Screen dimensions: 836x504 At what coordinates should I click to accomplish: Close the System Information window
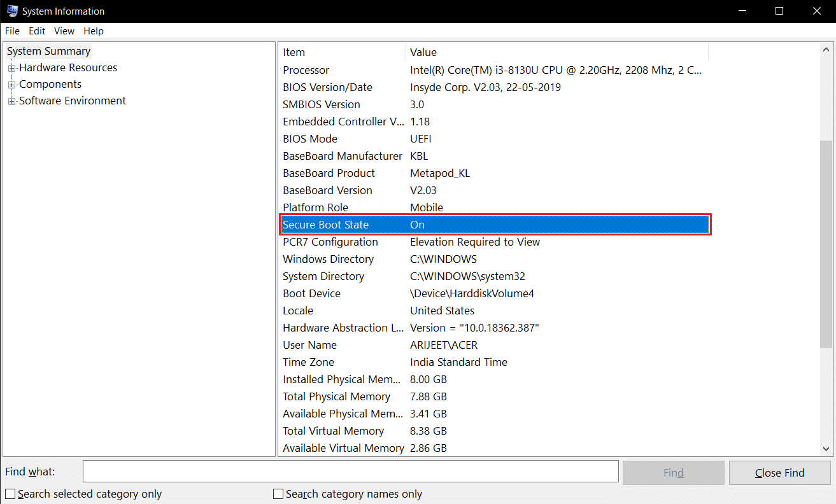click(x=818, y=11)
